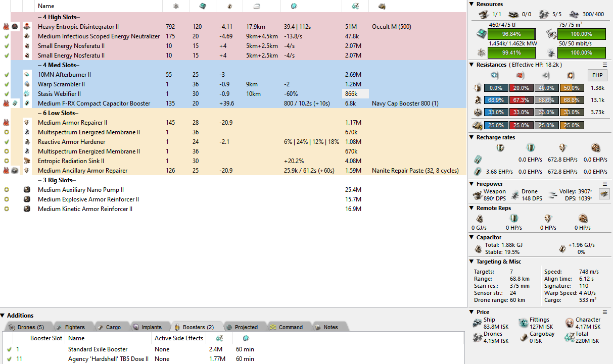613x364 pixels.
Task: Collapse the Additions section
Action: point(4,316)
